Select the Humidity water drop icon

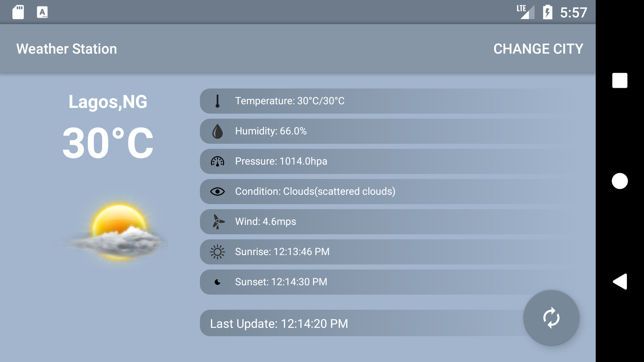coord(217,131)
